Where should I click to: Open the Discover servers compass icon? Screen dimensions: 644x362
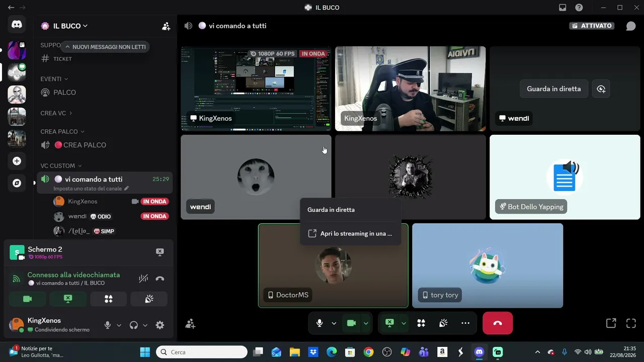(17, 183)
